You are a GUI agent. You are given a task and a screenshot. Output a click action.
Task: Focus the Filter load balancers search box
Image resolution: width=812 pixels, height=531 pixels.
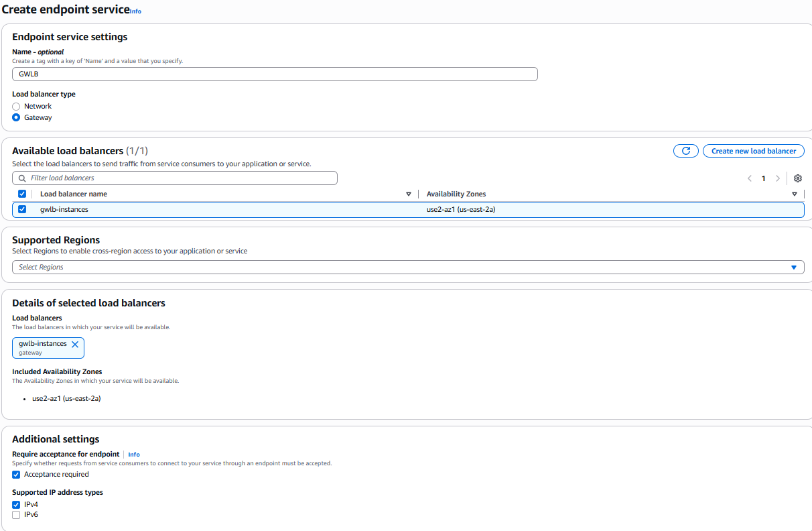181,178
